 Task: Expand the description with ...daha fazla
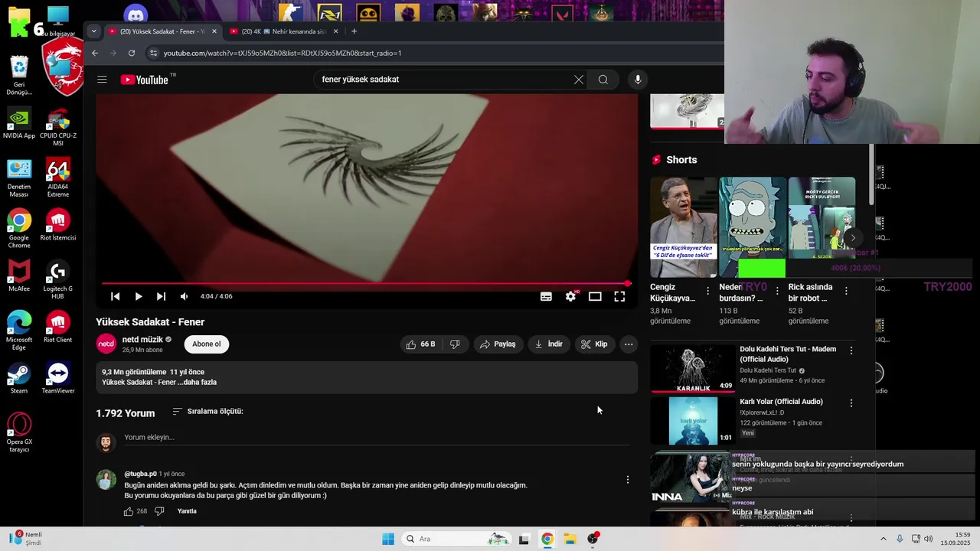(x=198, y=382)
